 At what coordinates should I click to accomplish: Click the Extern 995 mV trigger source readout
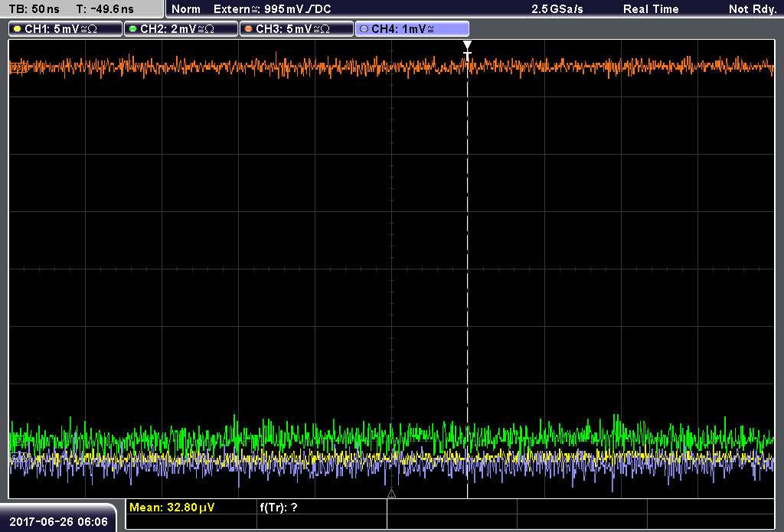(272, 9)
